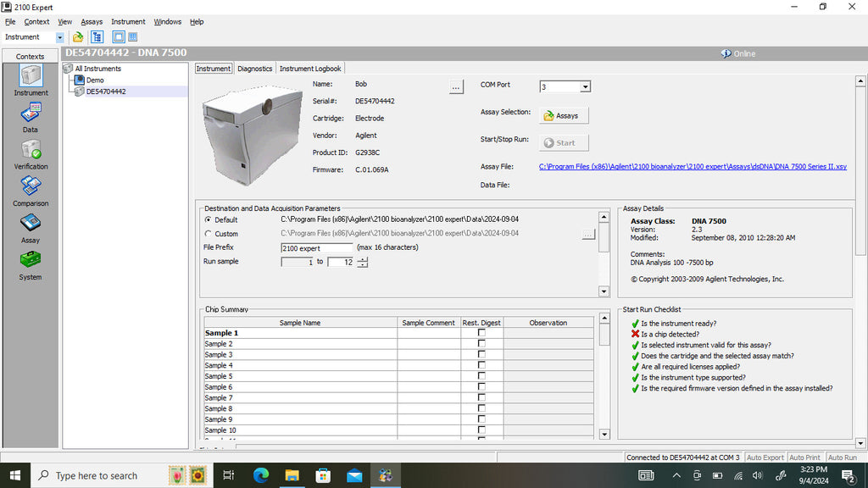Click the 2100 Expert taskbar icon
Image resolution: width=868 pixels, height=488 pixels.
pos(386,475)
